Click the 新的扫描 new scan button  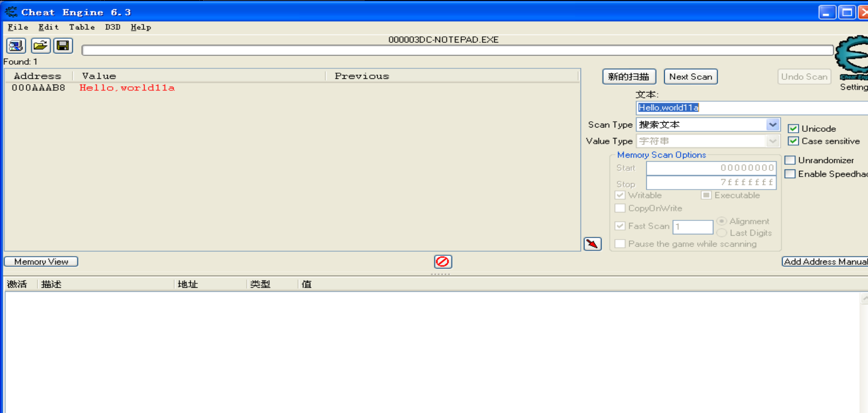629,77
